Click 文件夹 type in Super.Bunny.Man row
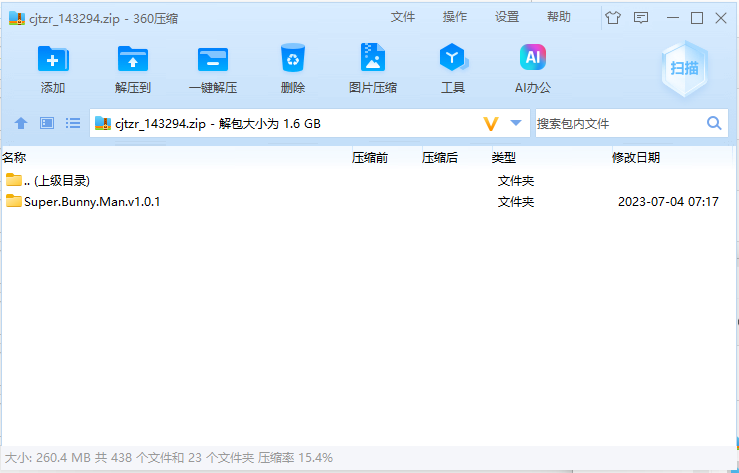 tap(516, 202)
